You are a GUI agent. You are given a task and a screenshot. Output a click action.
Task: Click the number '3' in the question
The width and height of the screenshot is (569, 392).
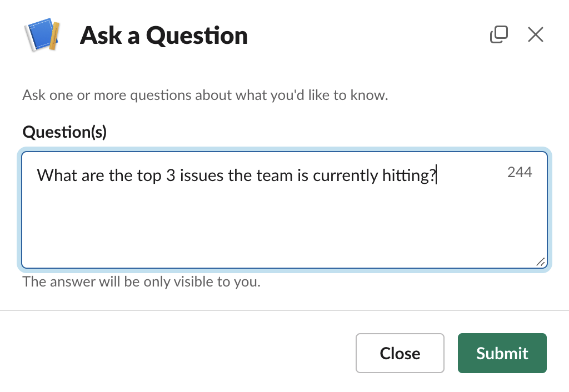(171, 176)
